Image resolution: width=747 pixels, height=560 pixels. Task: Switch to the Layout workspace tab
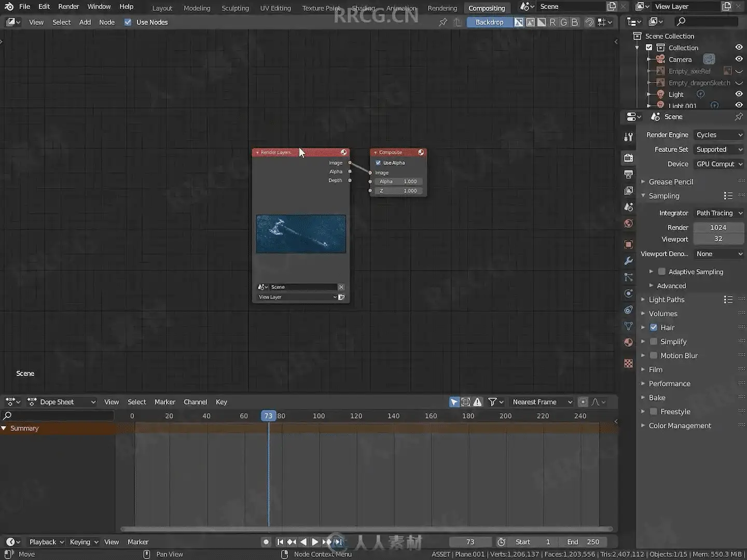click(x=162, y=8)
